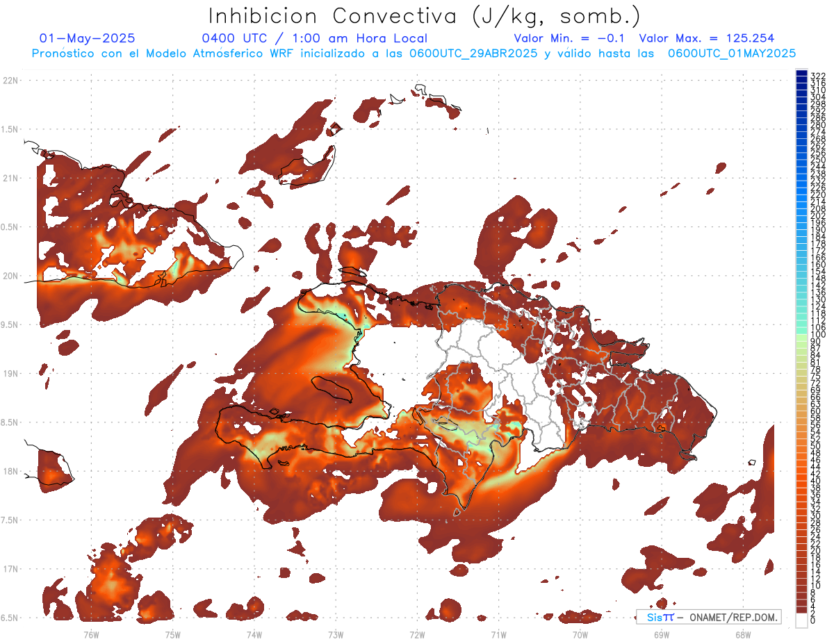Click the '19N' latitude label
This screenshot has height=644, width=834.
[10, 373]
